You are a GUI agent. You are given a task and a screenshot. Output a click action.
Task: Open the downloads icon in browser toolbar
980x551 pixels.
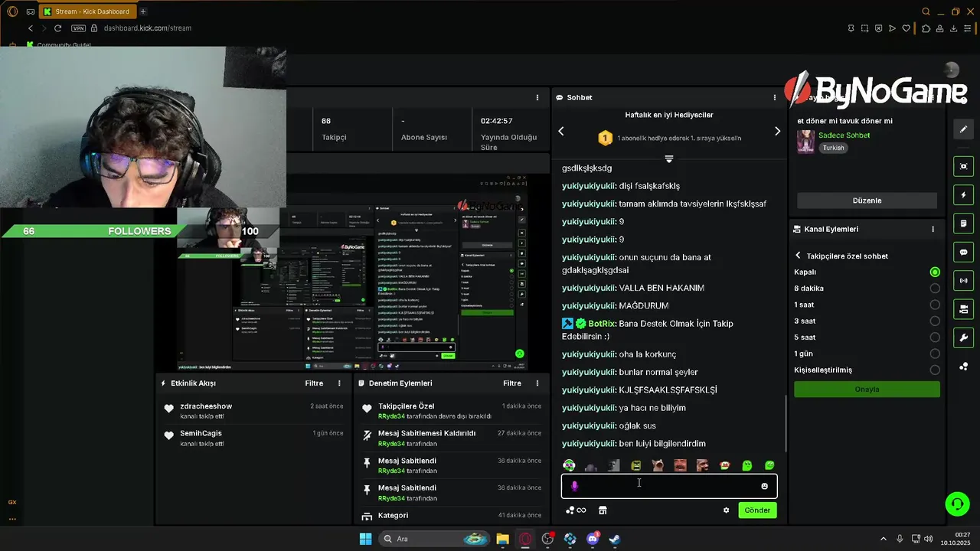(953, 28)
